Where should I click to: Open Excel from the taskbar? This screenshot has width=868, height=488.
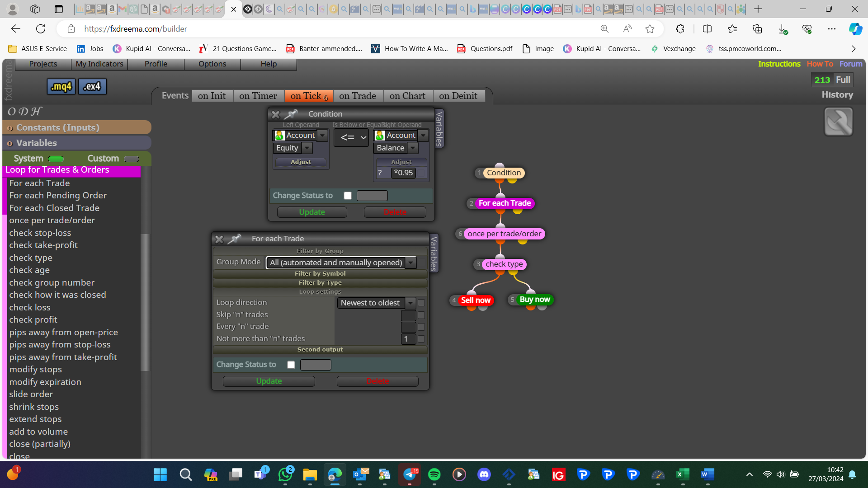pos(682,474)
